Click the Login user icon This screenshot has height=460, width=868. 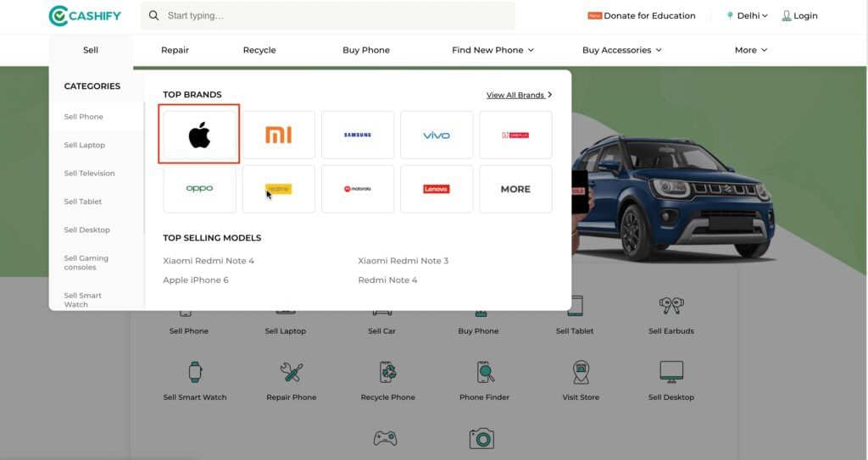pos(786,15)
